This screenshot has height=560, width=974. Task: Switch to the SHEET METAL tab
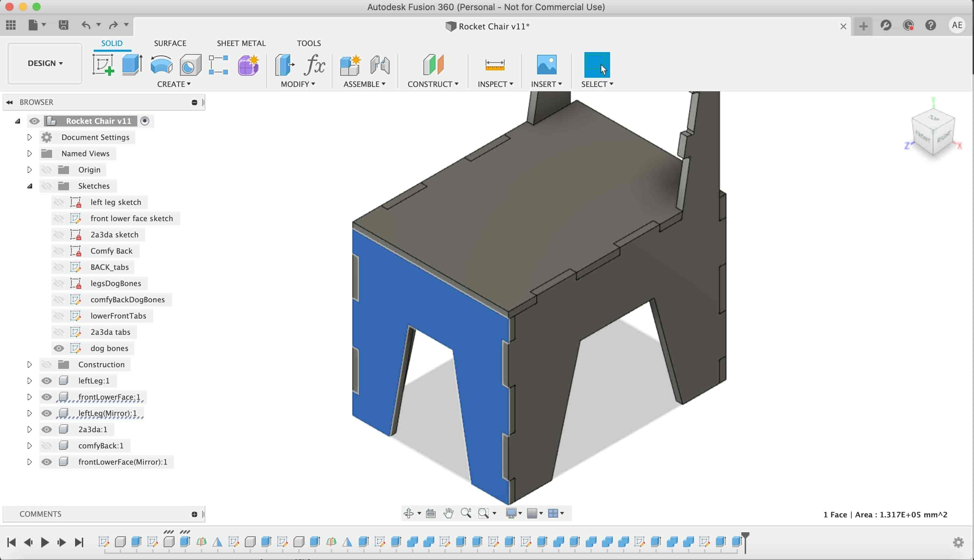click(x=241, y=44)
